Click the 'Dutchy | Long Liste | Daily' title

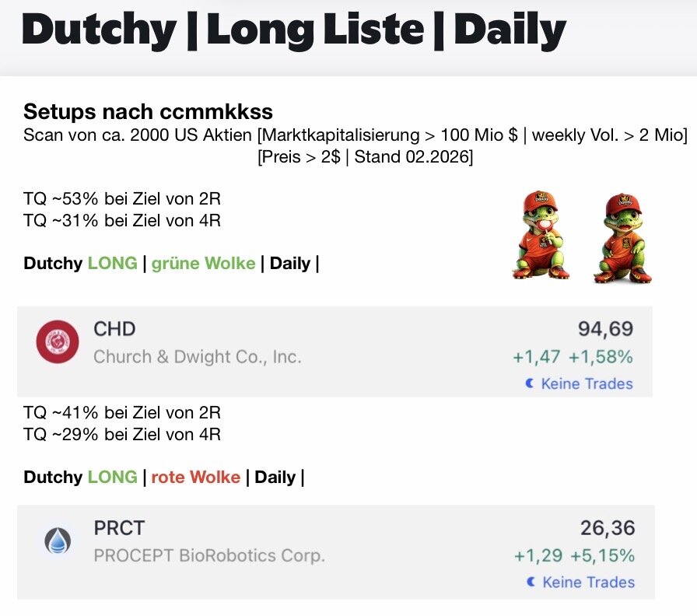click(293, 30)
